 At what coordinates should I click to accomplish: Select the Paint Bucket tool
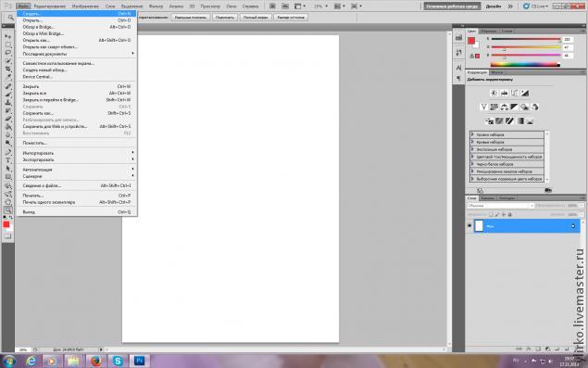tap(8, 127)
